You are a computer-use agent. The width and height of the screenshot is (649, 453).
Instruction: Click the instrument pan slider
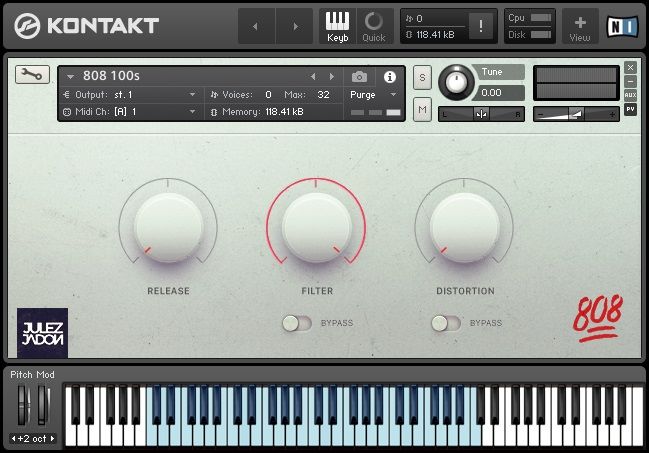[x=482, y=114]
